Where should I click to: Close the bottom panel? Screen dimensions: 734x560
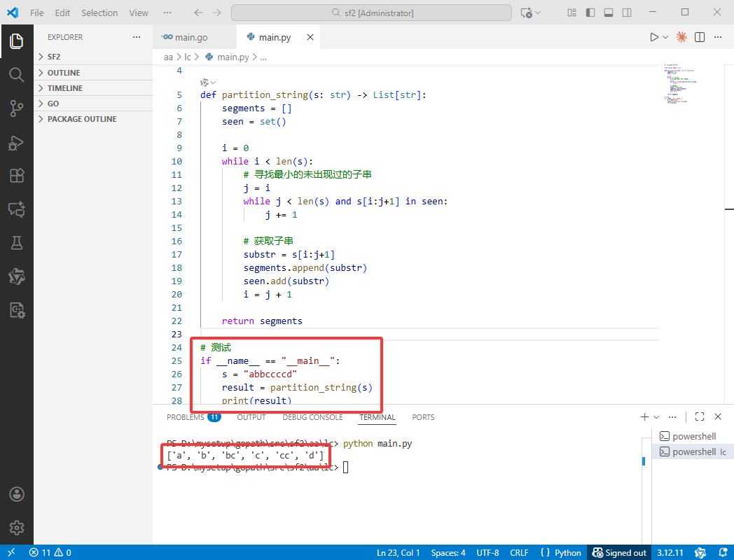tap(718, 416)
